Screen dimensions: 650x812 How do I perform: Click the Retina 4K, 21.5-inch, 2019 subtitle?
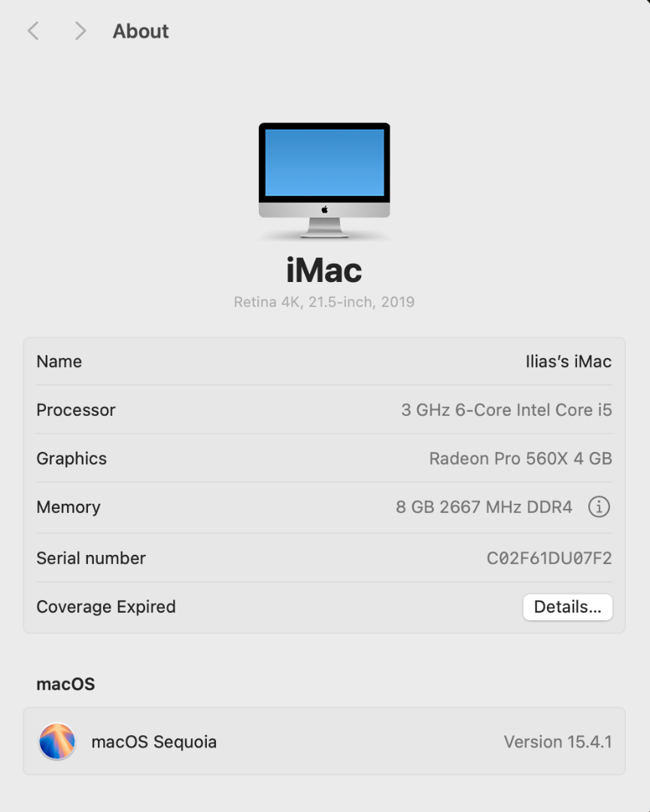click(x=324, y=302)
